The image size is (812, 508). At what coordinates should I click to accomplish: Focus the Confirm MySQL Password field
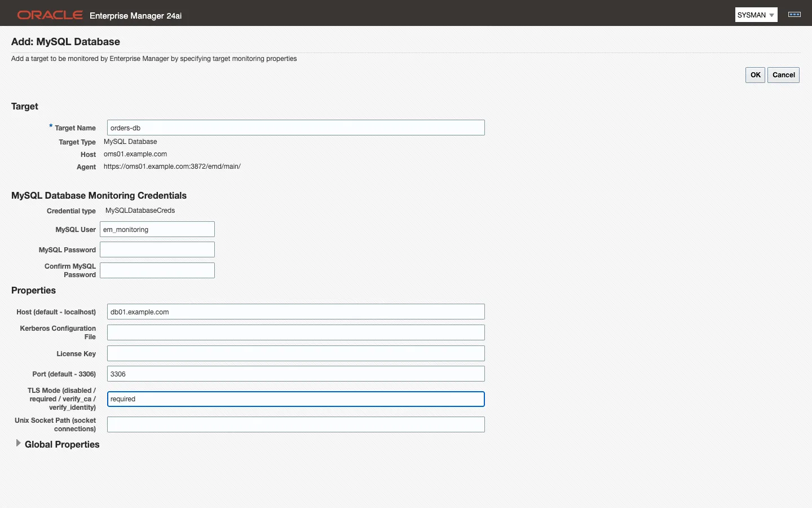coord(157,270)
